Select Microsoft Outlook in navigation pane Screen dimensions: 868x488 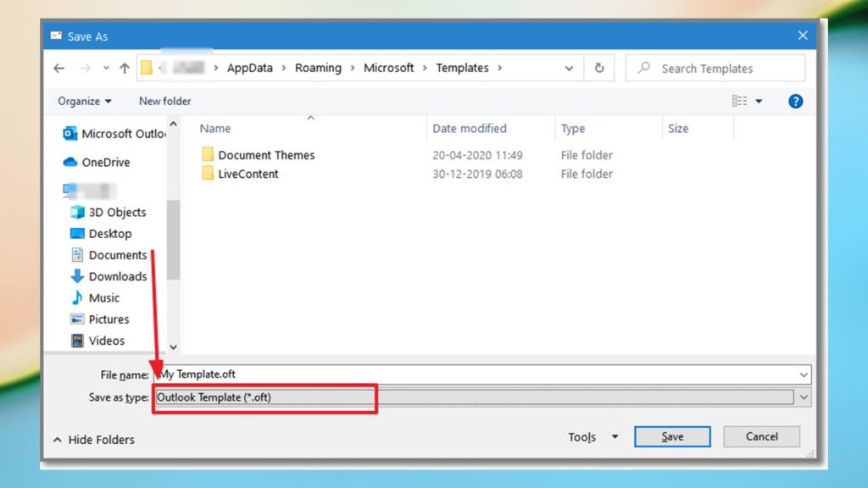click(114, 134)
